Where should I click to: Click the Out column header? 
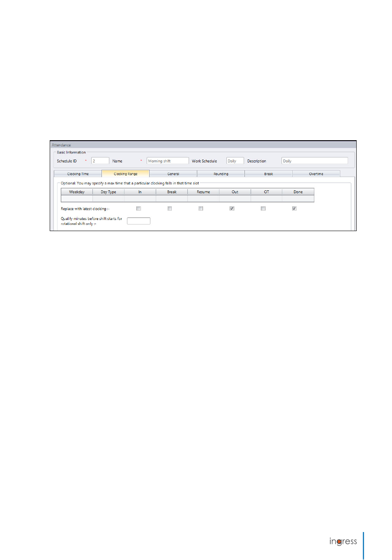pyautogui.click(x=235, y=192)
